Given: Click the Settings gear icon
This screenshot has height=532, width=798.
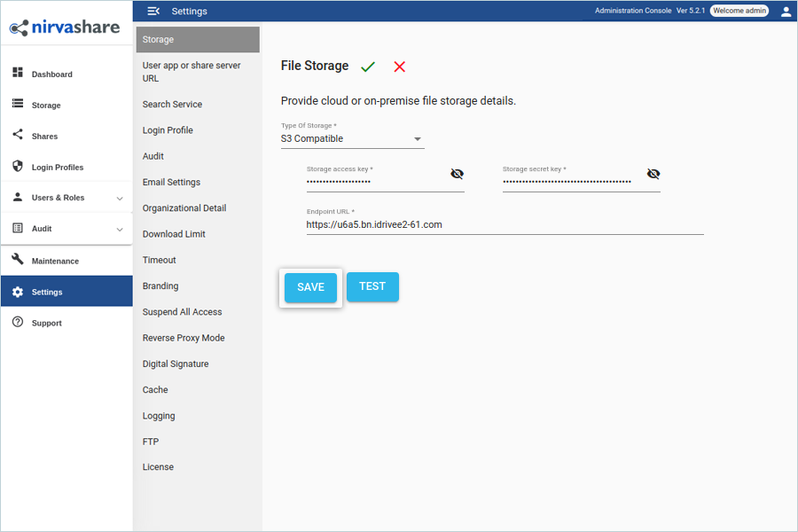Looking at the screenshot, I should point(18,292).
